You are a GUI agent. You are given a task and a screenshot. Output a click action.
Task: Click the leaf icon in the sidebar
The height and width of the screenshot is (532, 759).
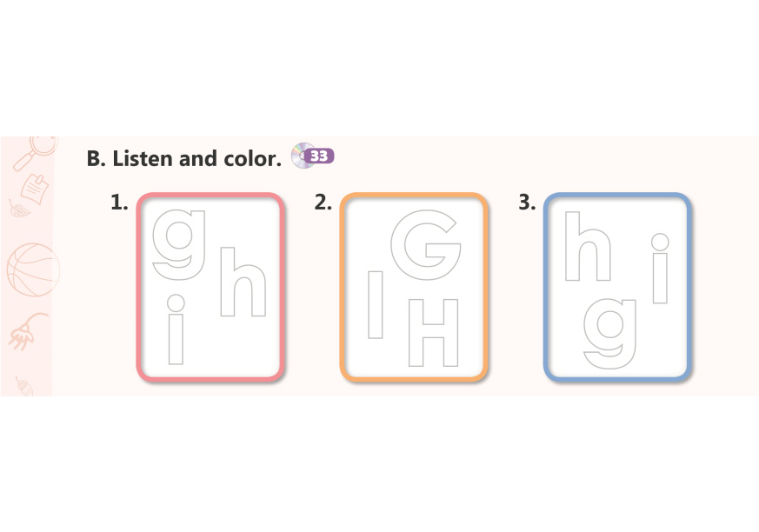point(17,208)
